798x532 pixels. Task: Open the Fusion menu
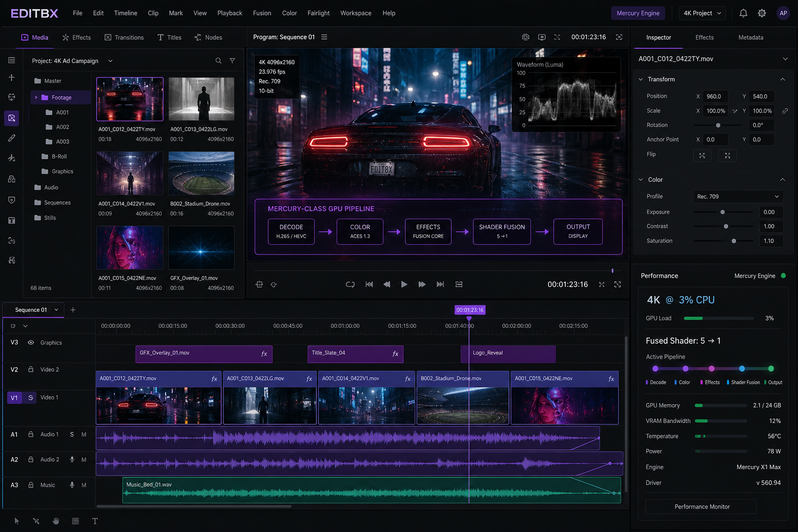point(262,13)
